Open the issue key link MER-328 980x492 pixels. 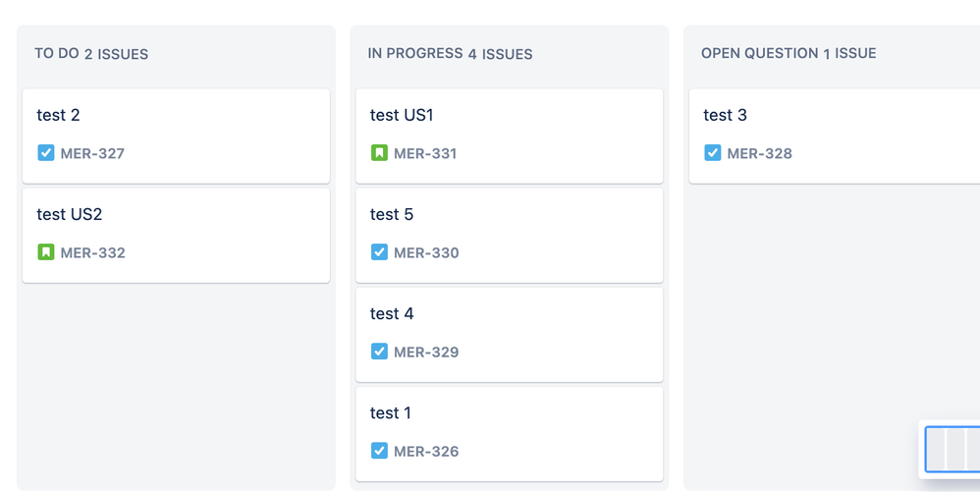click(x=759, y=154)
